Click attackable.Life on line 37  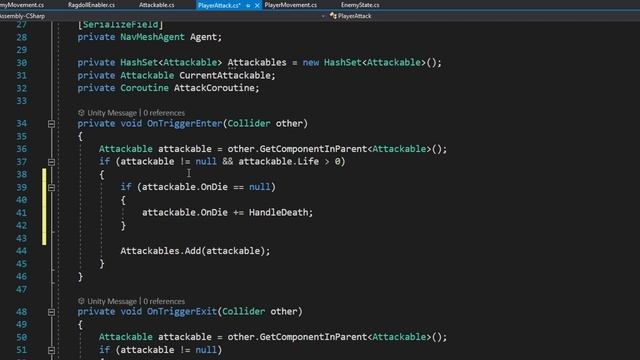tap(278, 162)
